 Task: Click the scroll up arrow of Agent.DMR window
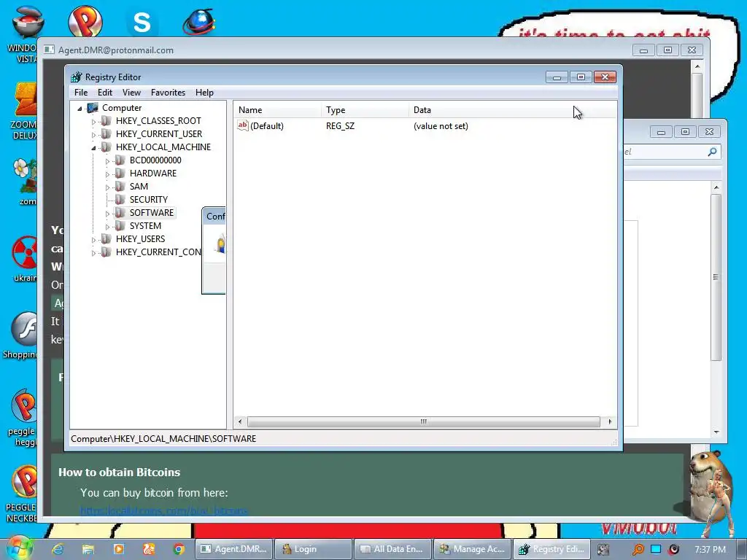(697, 66)
